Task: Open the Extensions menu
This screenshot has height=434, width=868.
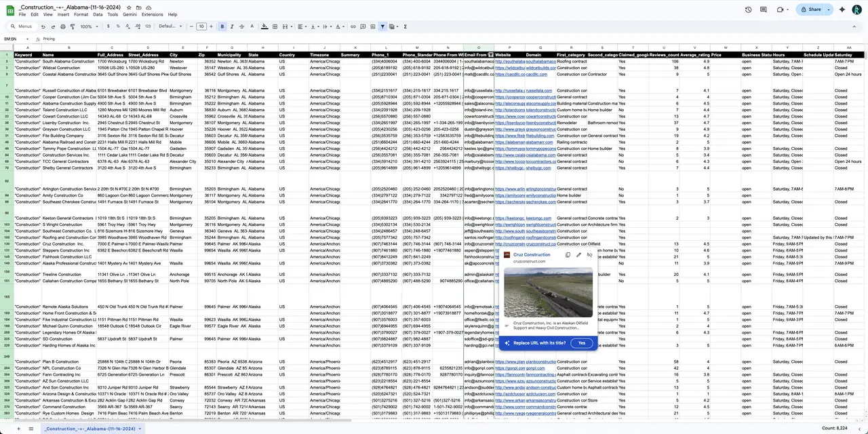Action: coord(152,14)
